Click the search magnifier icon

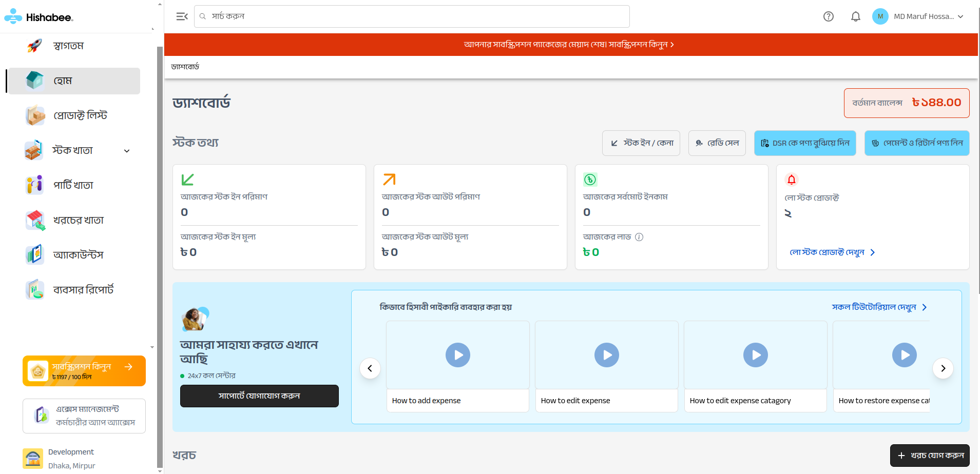pos(203,16)
